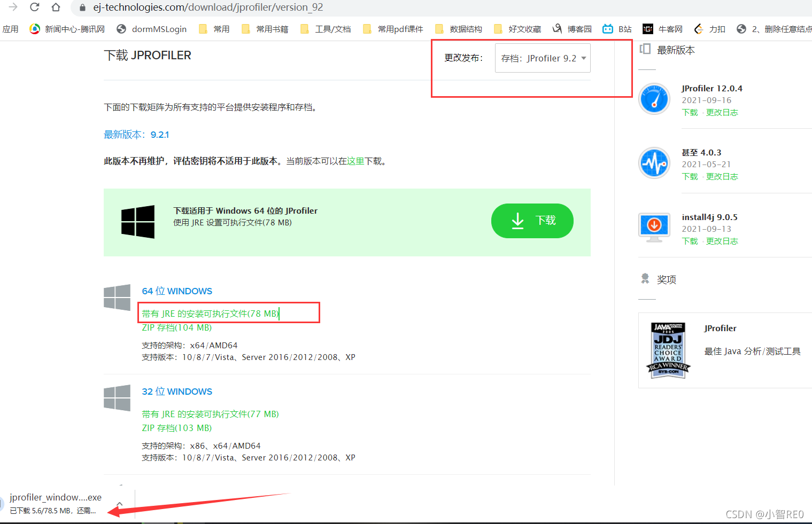
Task: Click the JDJ Readers' Choice Award badge
Action: click(x=668, y=350)
